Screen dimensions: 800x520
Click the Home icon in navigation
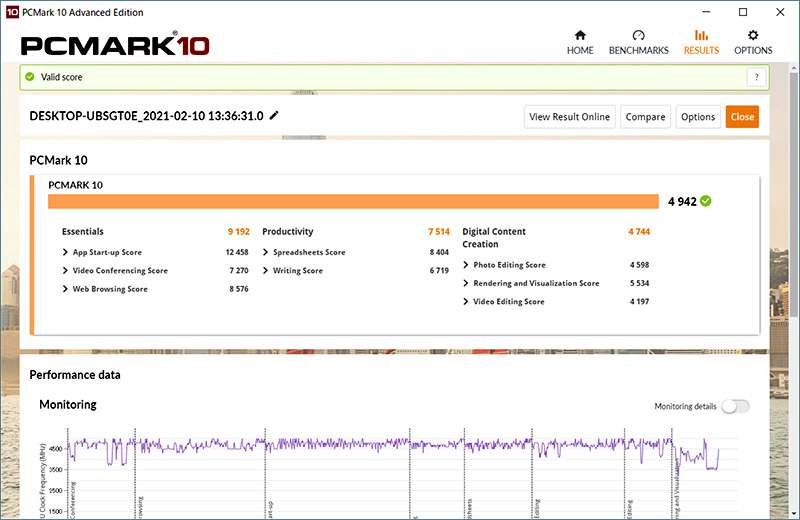(580, 36)
